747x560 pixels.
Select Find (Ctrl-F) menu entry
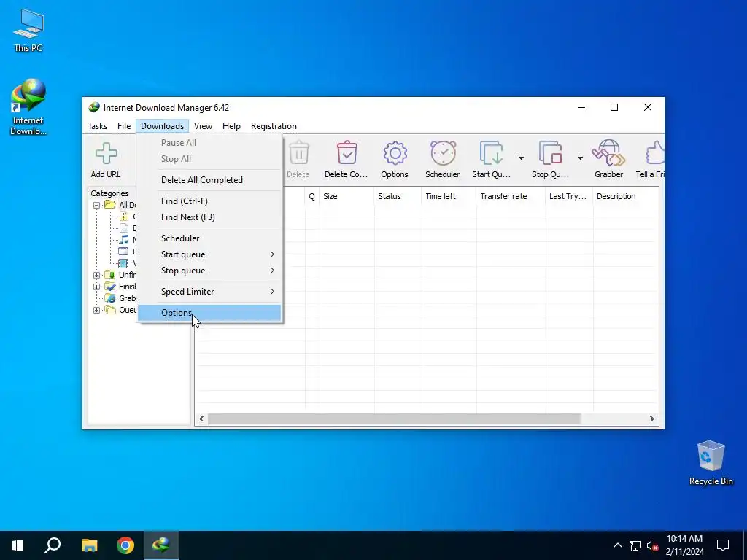click(x=209, y=201)
